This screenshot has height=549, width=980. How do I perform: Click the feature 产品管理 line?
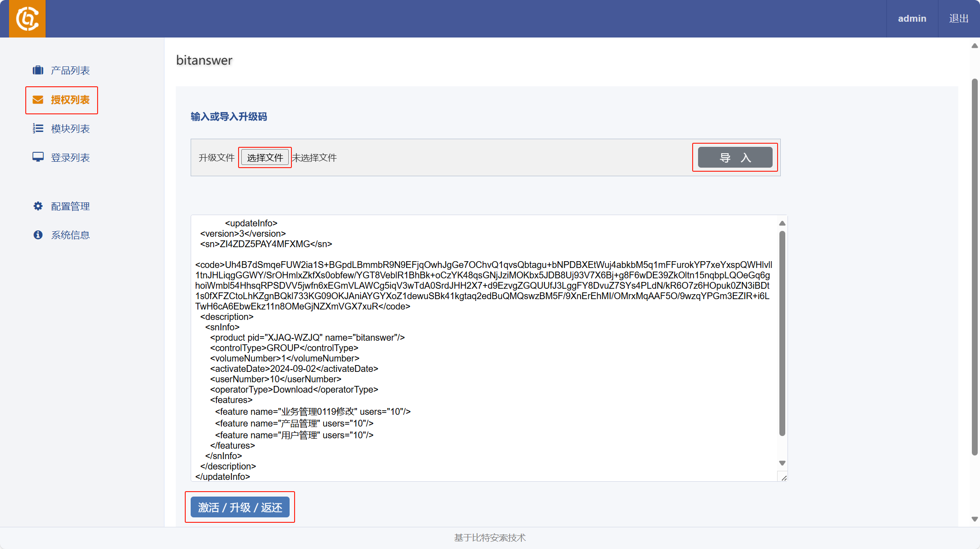point(294,423)
